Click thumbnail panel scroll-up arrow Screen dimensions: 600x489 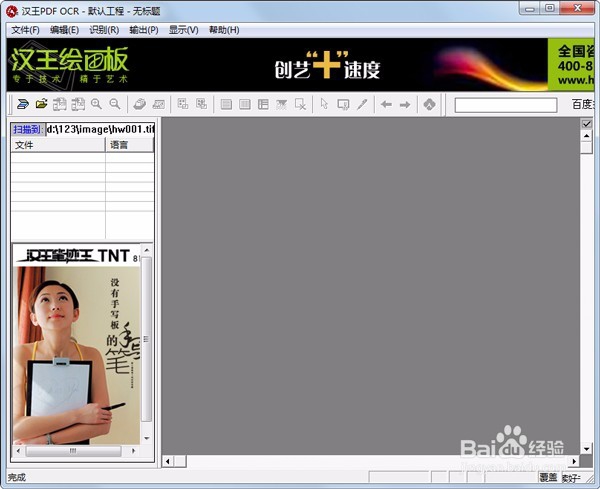[x=147, y=250]
